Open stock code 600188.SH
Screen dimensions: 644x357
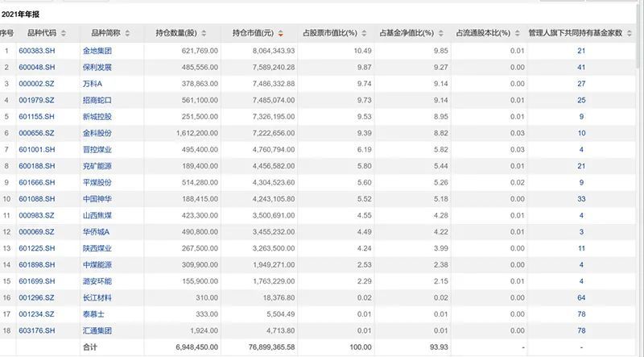pos(36,166)
